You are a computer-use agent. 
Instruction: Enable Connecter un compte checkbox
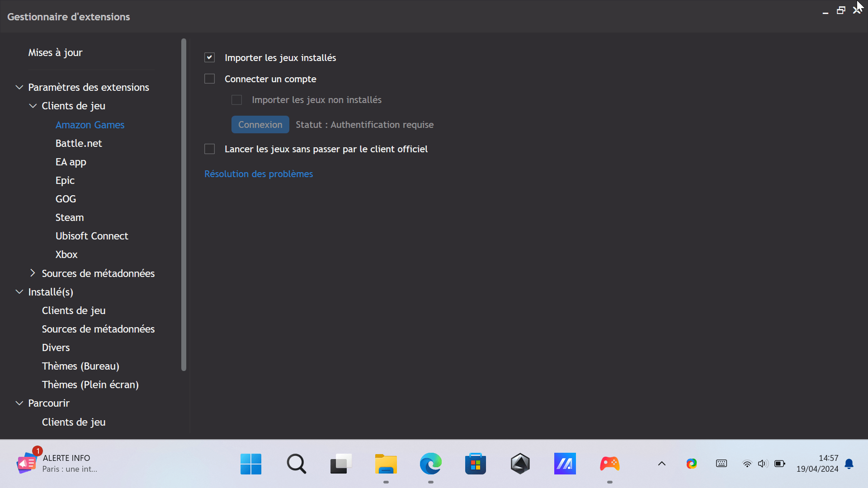point(209,79)
